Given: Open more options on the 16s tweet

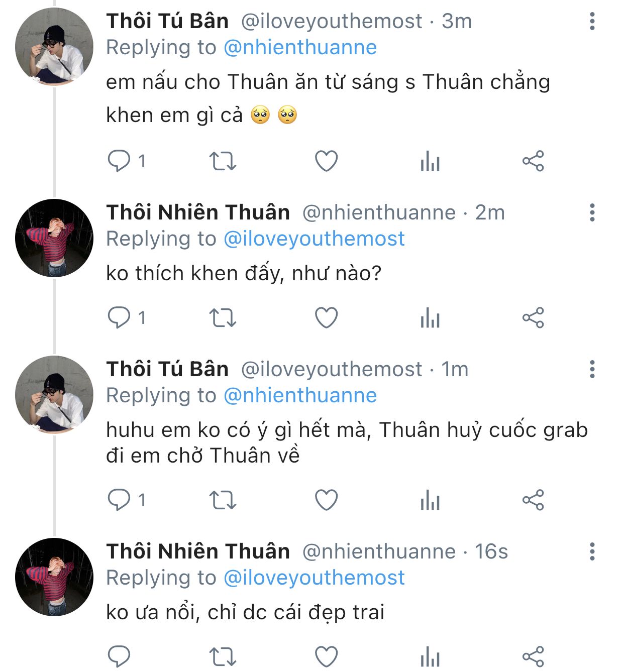Looking at the screenshot, I should 592,551.
